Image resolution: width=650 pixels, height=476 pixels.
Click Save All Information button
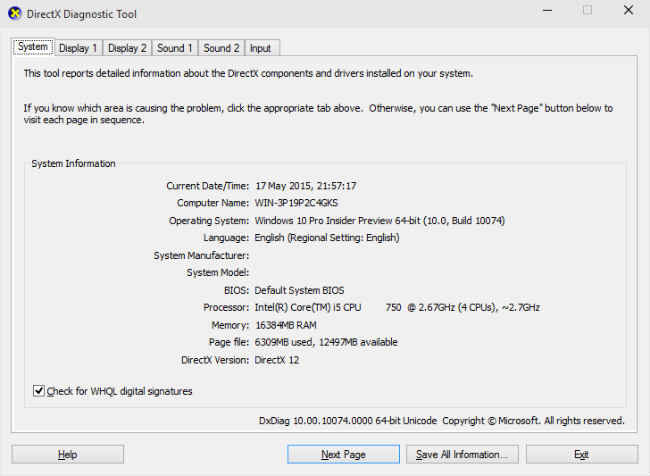tap(462, 454)
